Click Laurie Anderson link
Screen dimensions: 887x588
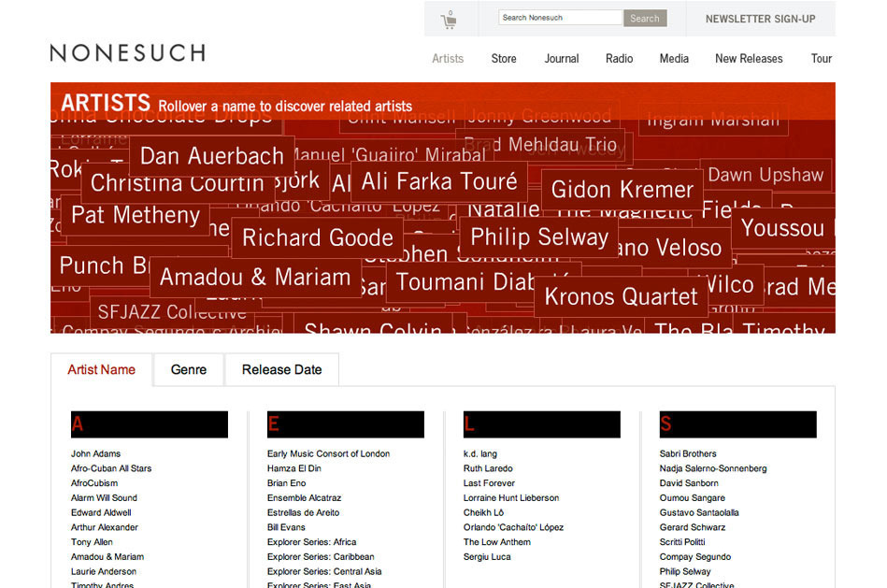pyautogui.click(x=104, y=571)
